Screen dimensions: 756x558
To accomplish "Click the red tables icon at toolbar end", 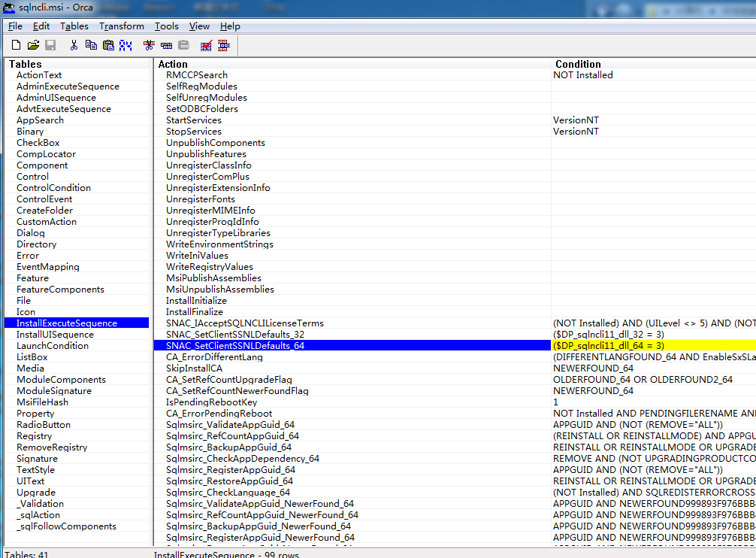I will coord(223,45).
